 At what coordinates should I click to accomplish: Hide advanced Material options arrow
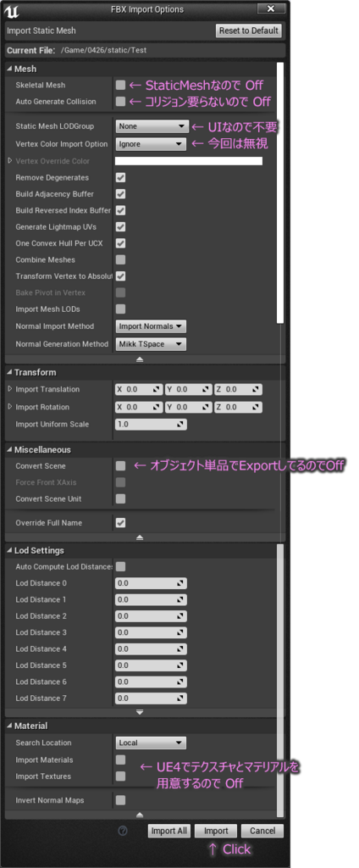[140, 815]
